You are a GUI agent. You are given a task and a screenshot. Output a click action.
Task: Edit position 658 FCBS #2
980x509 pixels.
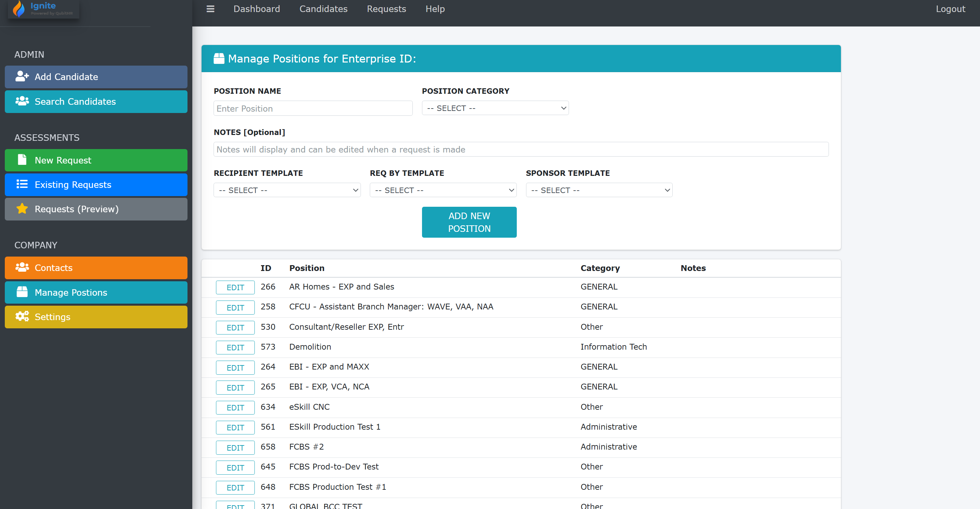coord(235,448)
